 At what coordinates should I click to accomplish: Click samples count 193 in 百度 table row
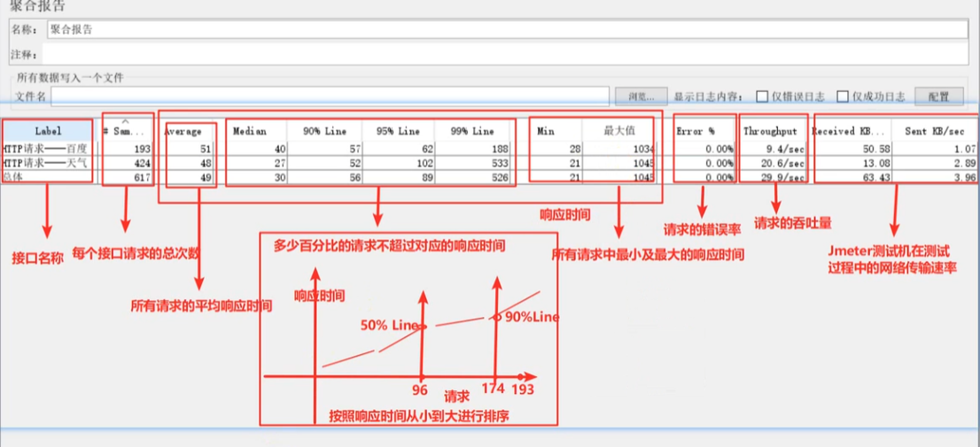[144, 150]
